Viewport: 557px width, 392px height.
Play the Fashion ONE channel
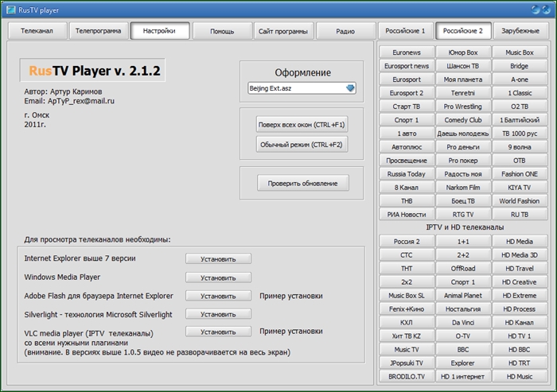click(x=520, y=173)
